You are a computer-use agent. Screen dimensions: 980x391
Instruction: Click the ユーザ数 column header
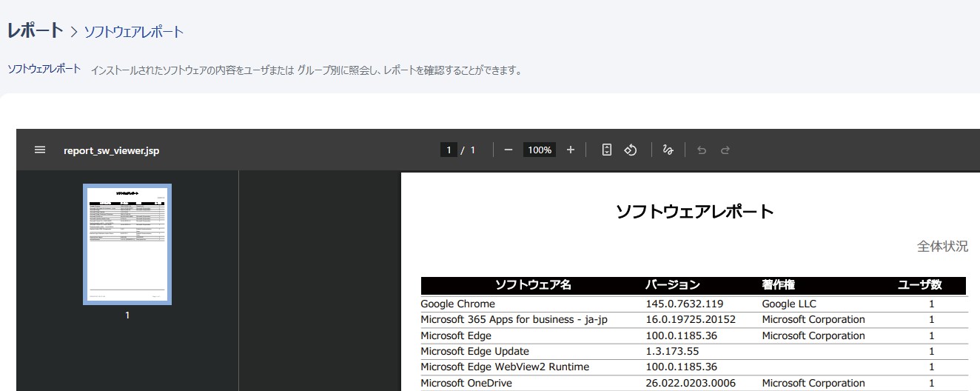click(920, 285)
